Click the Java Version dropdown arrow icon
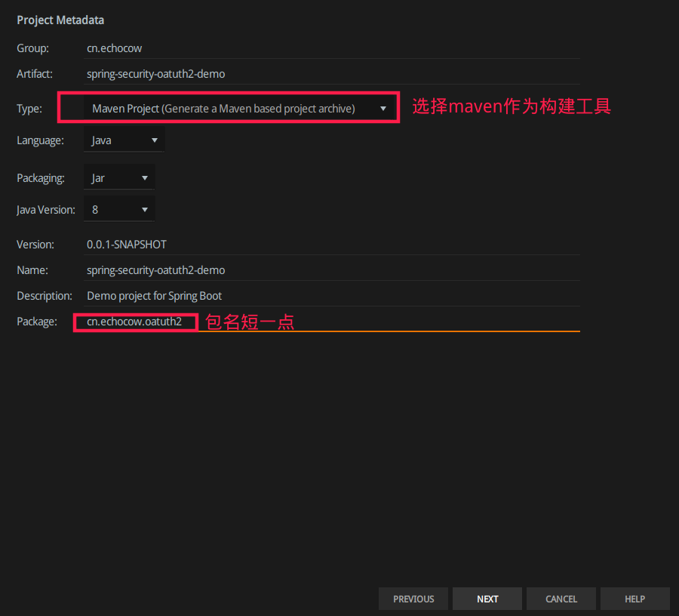The image size is (679, 616). 144,208
